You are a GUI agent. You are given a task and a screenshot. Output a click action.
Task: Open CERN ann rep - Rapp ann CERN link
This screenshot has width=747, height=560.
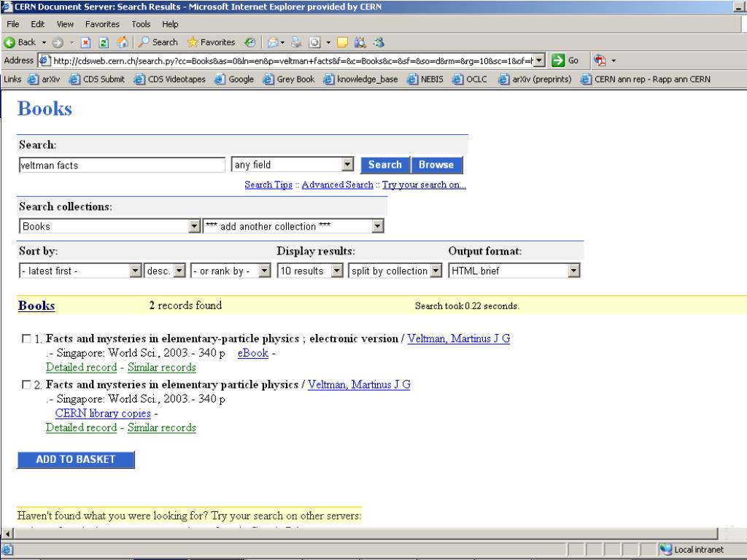tap(646, 79)
